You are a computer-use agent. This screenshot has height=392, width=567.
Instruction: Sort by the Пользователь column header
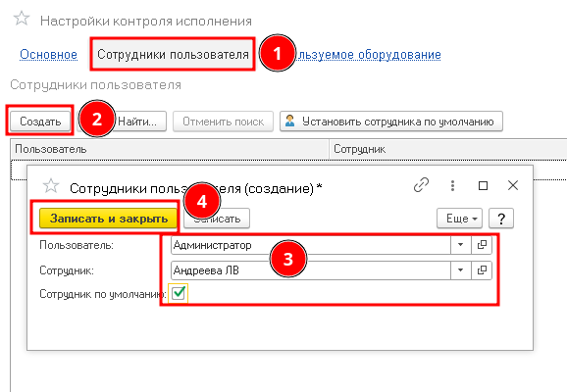170,149
